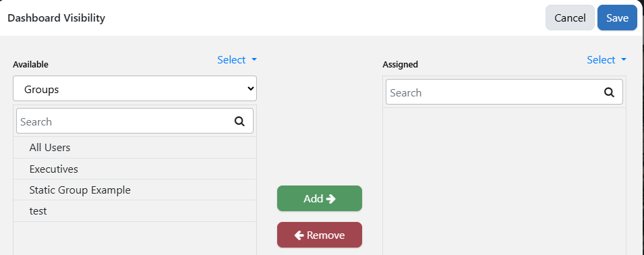Click the red Remove button
Image resolution: width=644 pixels, height=255 pixels.
tap(320, 235)
